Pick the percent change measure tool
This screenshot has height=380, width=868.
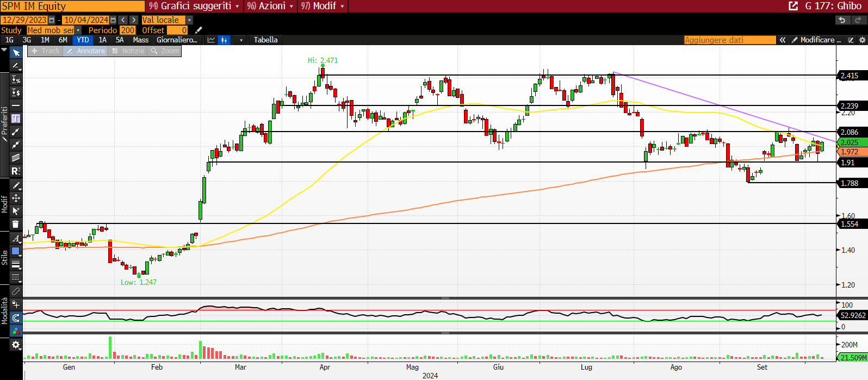(x=16, y=79)
